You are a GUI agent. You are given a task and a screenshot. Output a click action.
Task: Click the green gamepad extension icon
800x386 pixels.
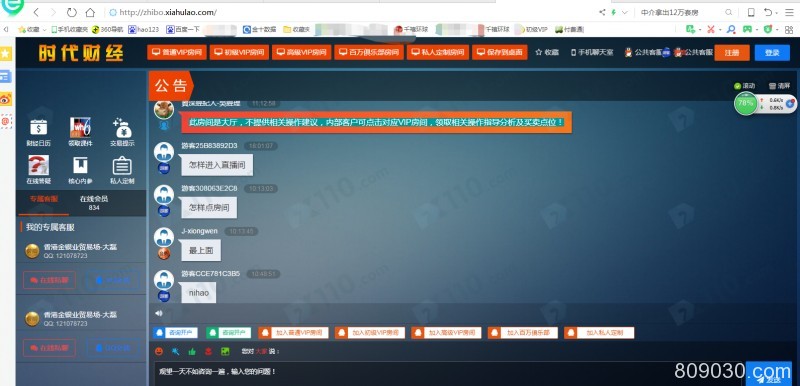747,29
